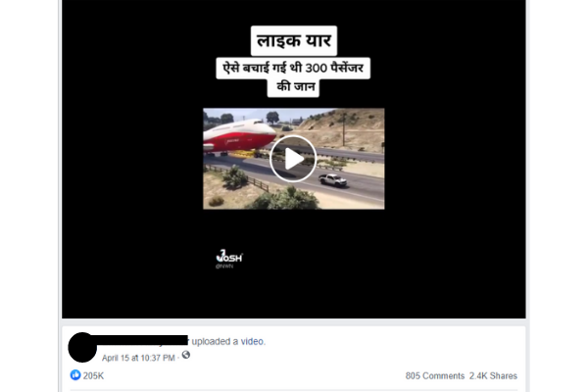This screenshot has width=588, height=392.
Task: Click the redacted uploader name
Action: pos(142,341)
